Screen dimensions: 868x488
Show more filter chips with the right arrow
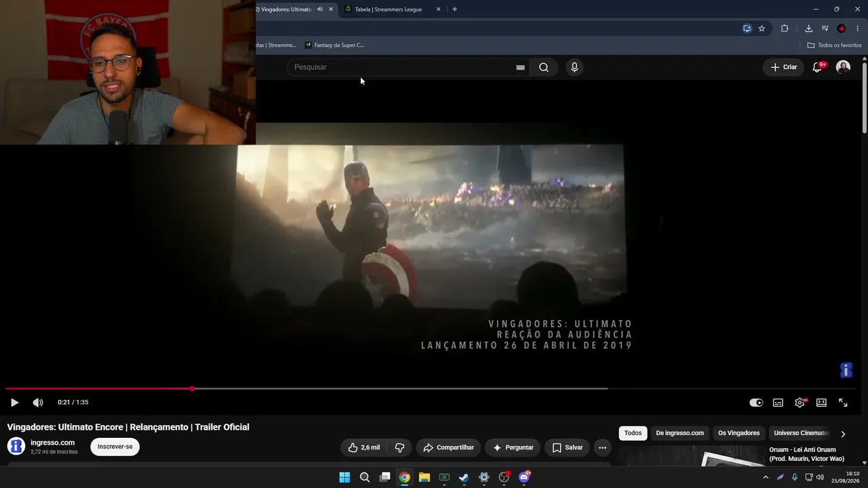point(843,434)
